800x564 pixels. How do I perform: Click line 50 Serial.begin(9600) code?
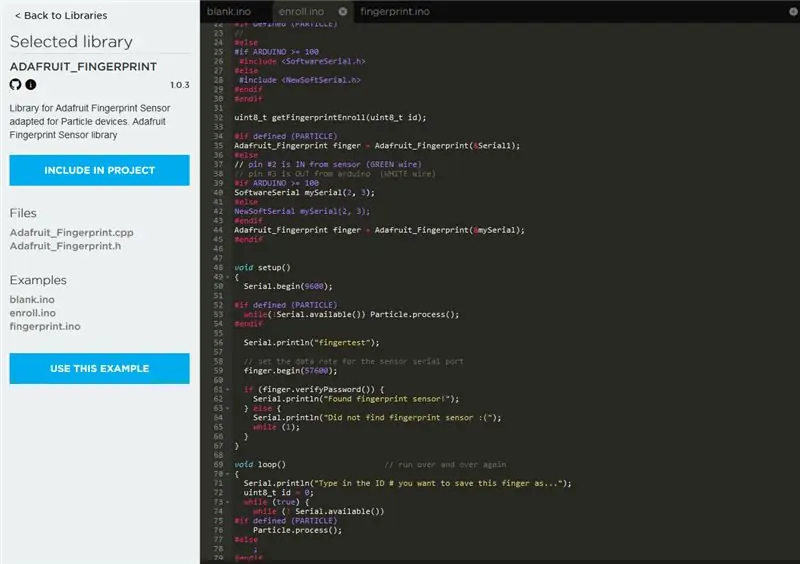tap(288, 286)
